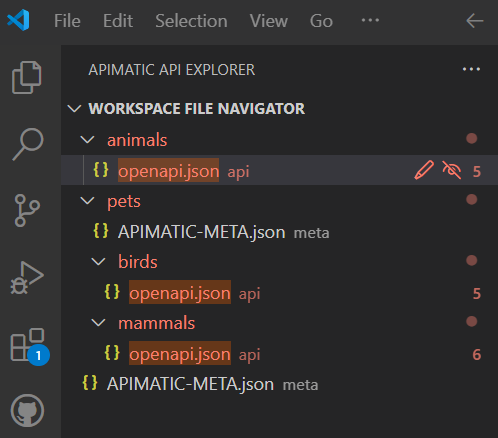Open the GitHub view in activity bar

coord(27,411)
